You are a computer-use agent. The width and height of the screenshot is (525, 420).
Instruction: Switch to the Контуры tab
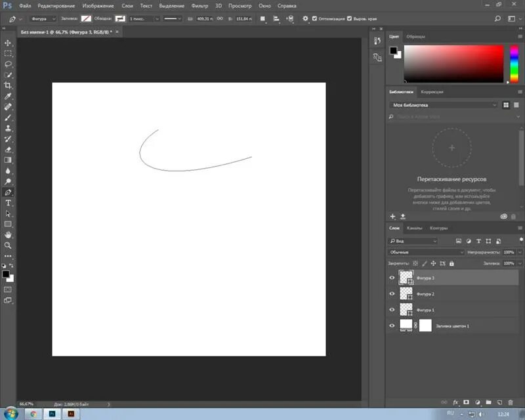pyautogui.click(x=438, y=228)
